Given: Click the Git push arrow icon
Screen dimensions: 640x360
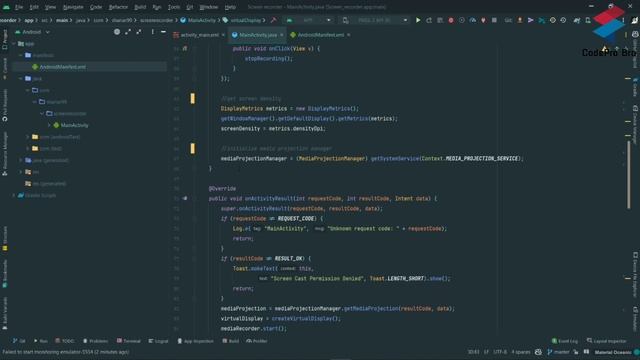Looking at the screenshot, I should pos(531,20).
